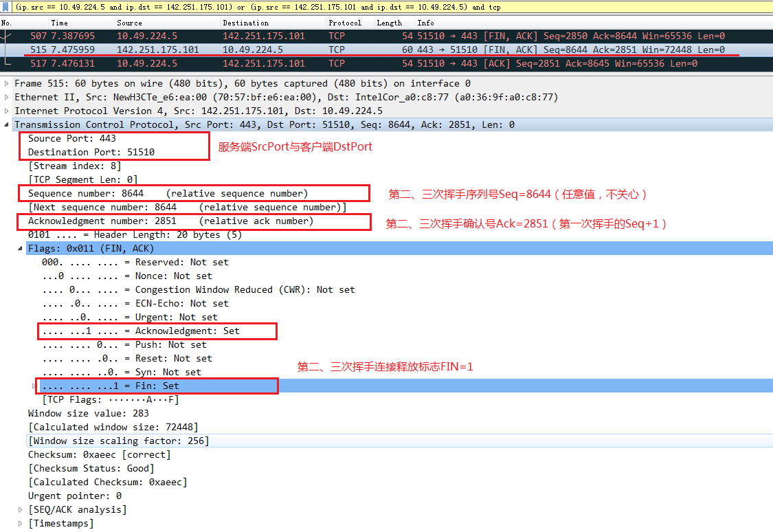Select the Sequence number: 8644 line

click(85, 193)
